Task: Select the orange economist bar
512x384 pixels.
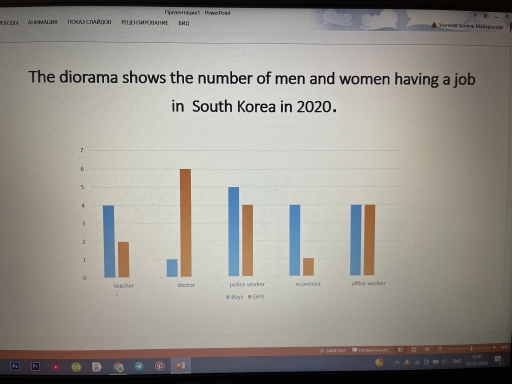Action: click(x=308, y=267)
